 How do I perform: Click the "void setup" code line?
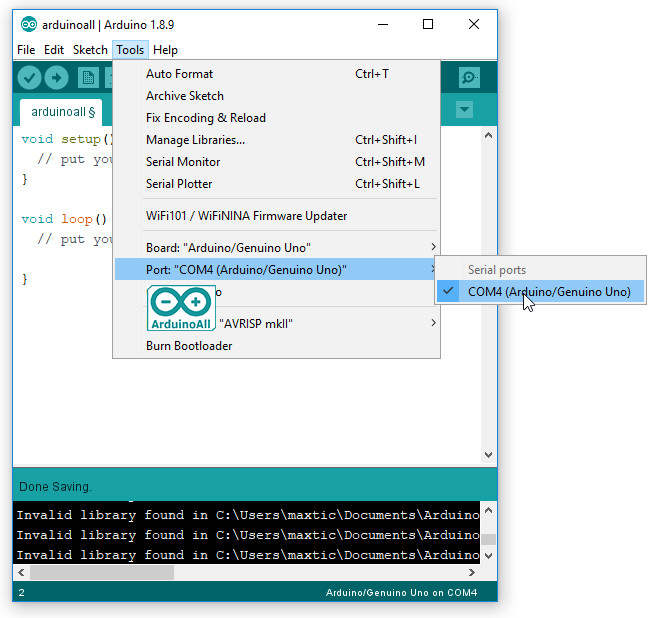(x=67, y=139)
